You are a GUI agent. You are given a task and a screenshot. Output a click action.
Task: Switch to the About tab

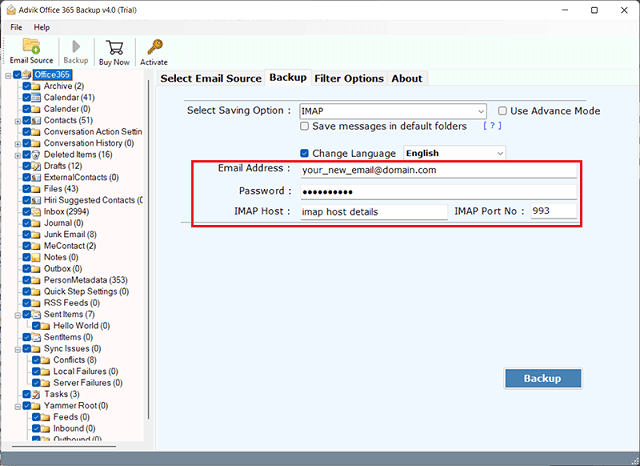407,78
